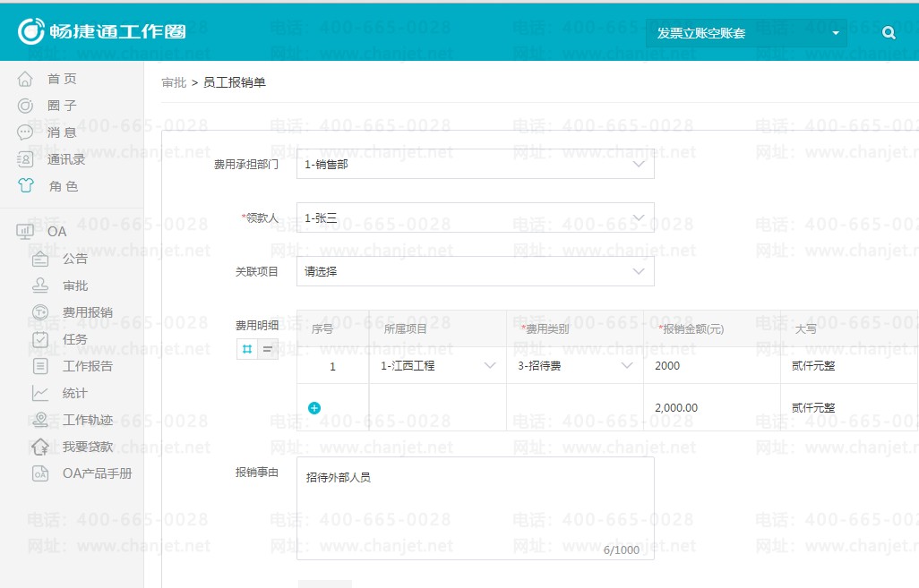Open 消息 messages in sidebar
Screen dimensions: 919x588
[26, 132]
